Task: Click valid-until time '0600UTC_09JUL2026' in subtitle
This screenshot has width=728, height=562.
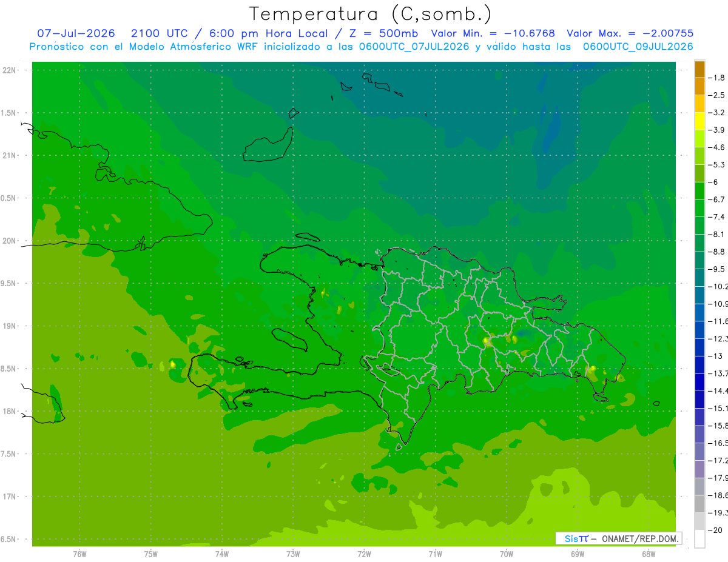Action: (638, 47)
